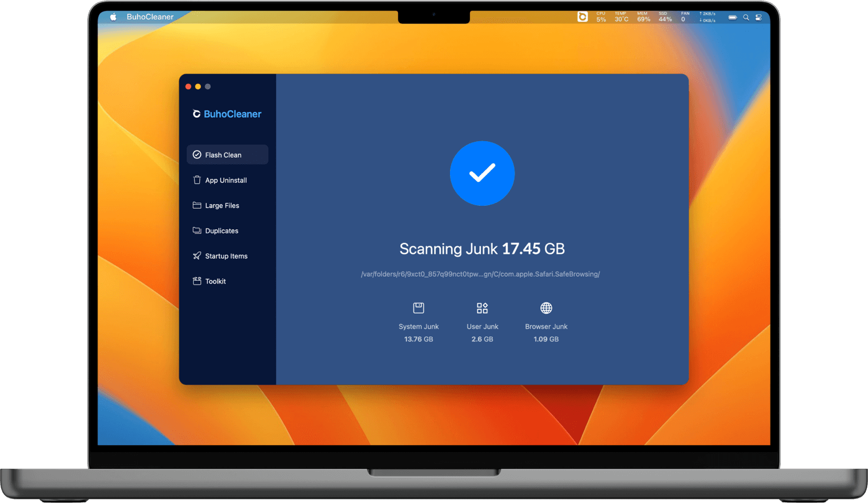Image resolution: width=868 pixels, height=503 pixels.
Task: Click the System Junk disk icon
Action: coord(419,308)
